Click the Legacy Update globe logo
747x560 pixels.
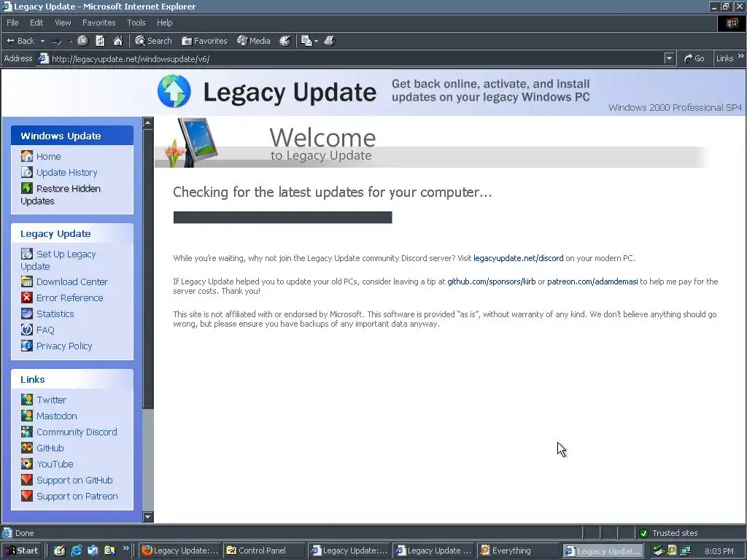pyautogui.click(x=174, y=91)
